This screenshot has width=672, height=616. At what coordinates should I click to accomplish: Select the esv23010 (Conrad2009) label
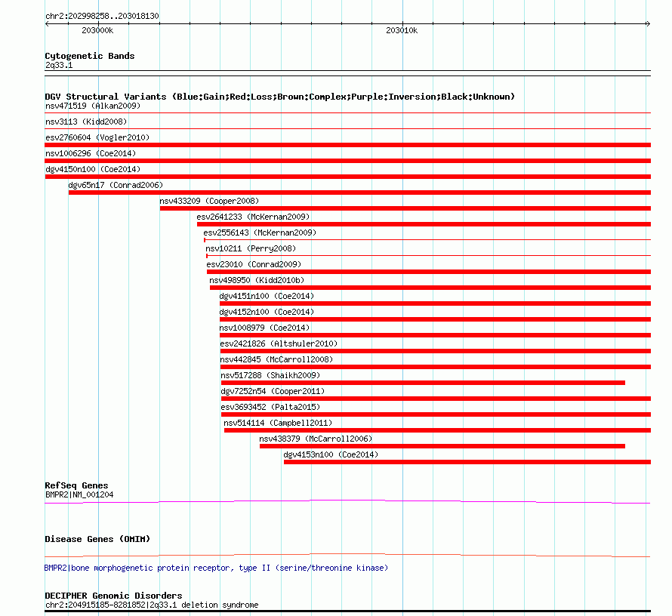pyautogui.click(x=254, y=264)
